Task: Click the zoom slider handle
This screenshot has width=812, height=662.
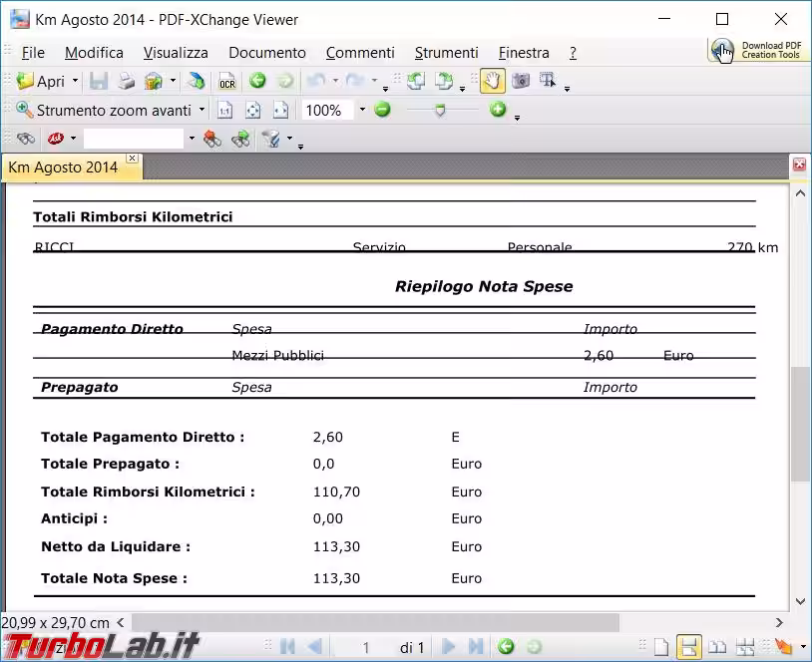Action: click(440, 111)
